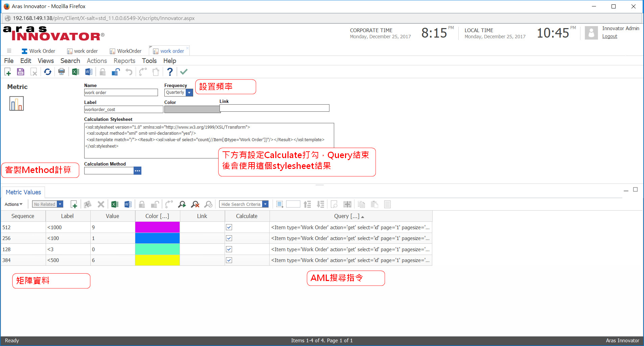
Task: Click the Label column header
Action: click(x=67, y=216)
